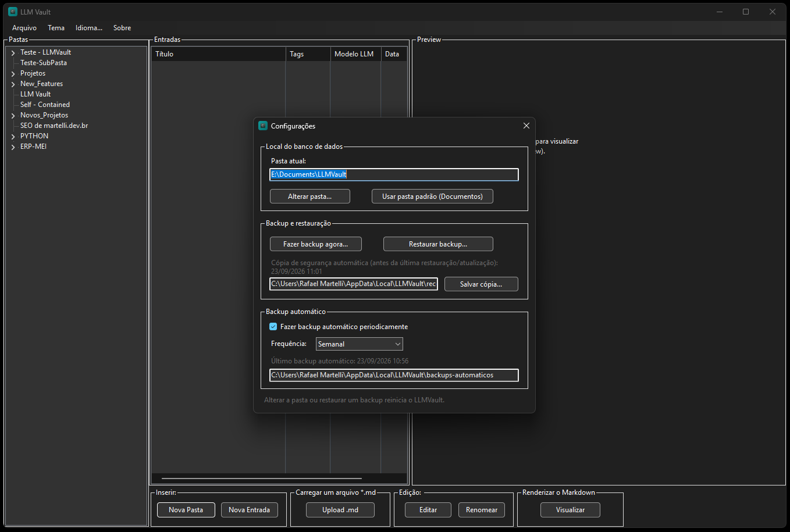The image size is (790, 532).
Task: Open the Frequência dropdown showing Semanal
Action: [360, 344]
